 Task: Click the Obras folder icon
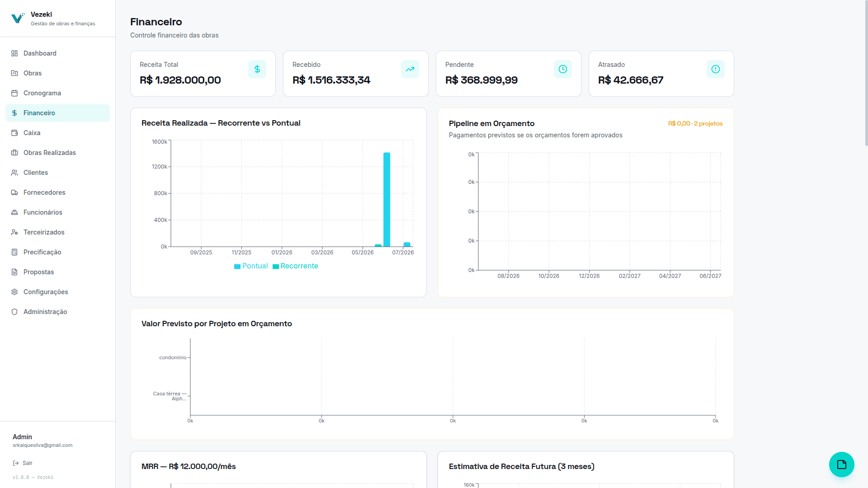tap(14, 73)
